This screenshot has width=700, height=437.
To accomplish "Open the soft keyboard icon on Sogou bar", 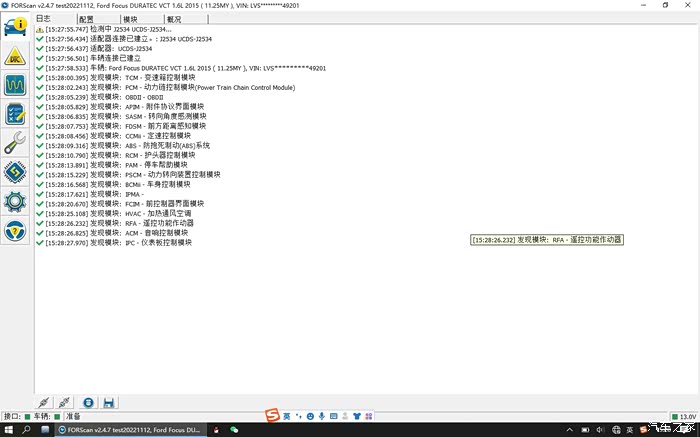I will pyautogui.click(x=333, y=416).
